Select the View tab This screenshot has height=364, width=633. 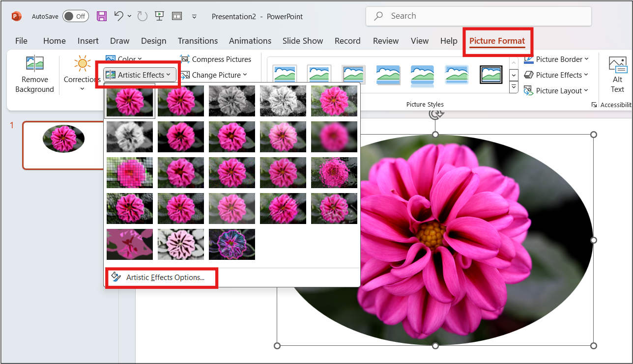click(x=420, y=41)
